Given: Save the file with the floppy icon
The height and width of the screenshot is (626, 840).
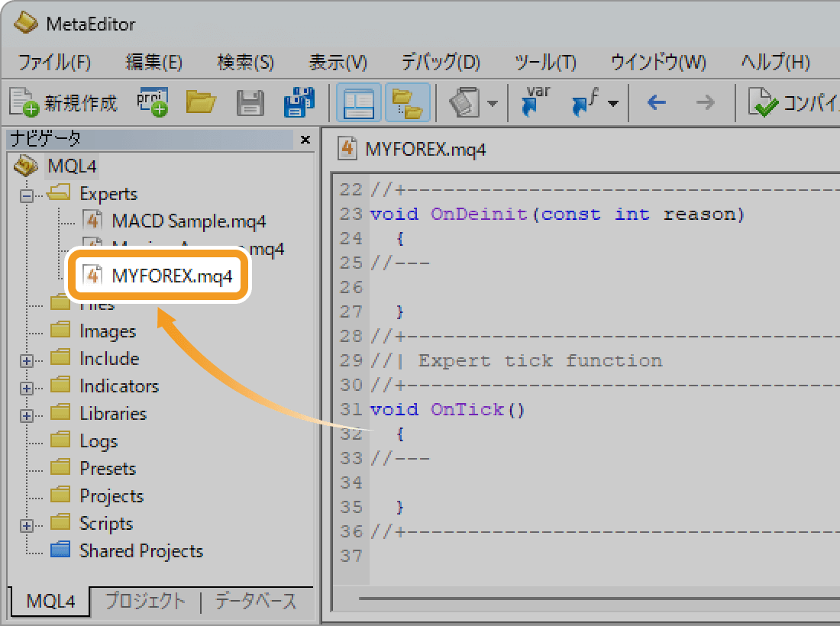Looking at the screenshot, I should point(250,102).
